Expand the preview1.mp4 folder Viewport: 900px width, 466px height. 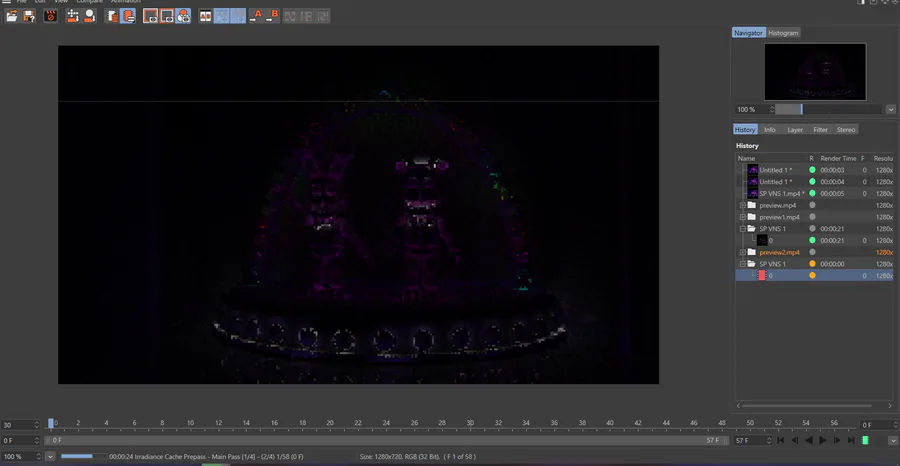pos(743,217)
